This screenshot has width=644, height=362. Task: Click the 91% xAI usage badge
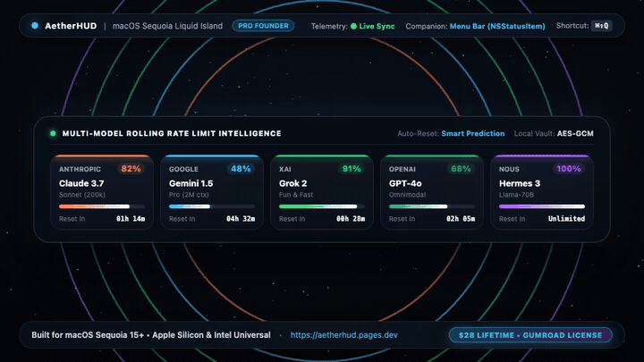(352, 169)
